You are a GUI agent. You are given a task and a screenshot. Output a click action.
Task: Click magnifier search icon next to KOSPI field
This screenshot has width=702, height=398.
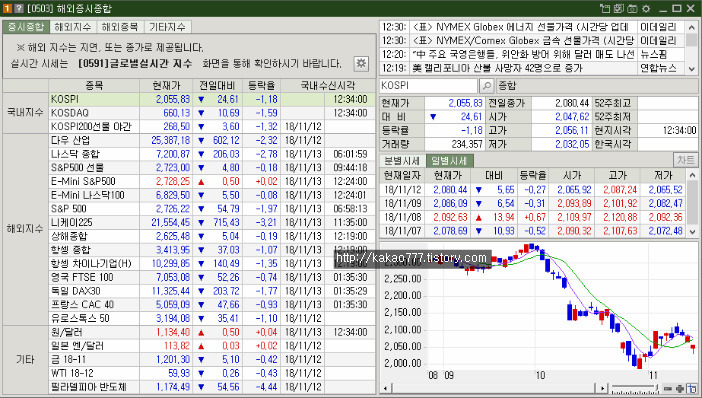point(486,86)
